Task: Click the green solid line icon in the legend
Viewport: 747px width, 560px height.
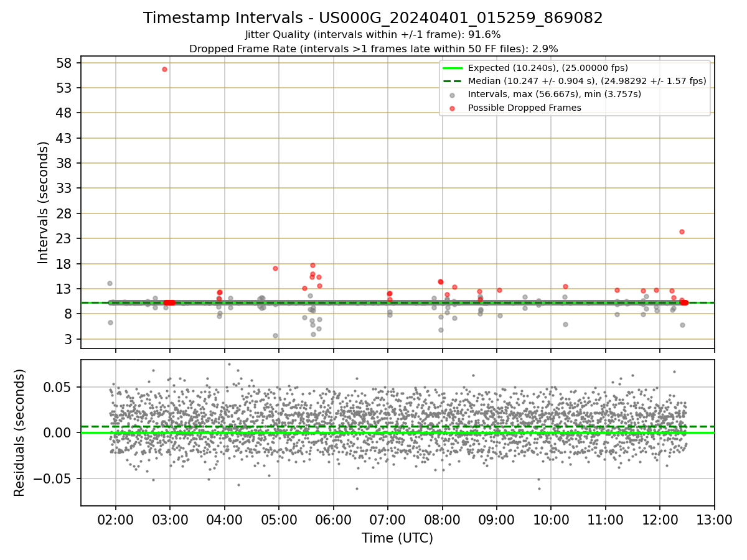Action: click(453, 68)
